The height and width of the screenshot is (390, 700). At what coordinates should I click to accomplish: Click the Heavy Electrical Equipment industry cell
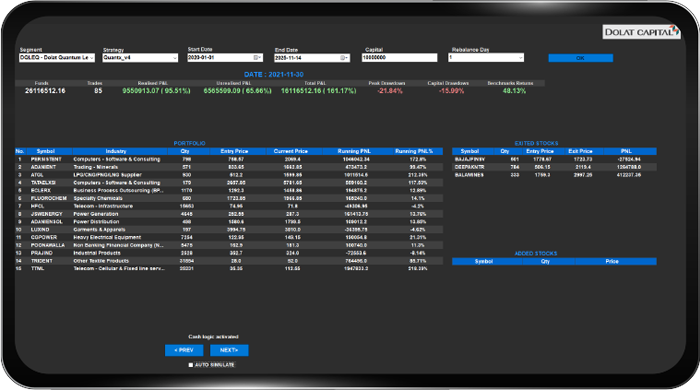(x=107, y=237)
